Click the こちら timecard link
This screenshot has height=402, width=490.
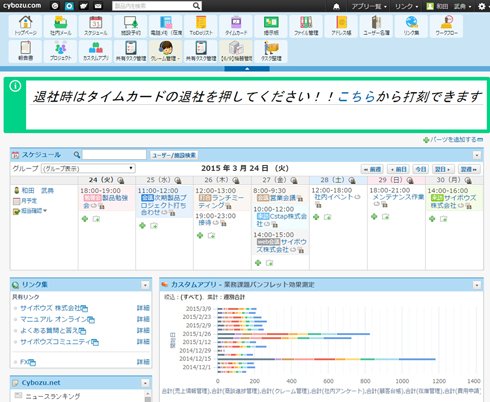point(357,97)
